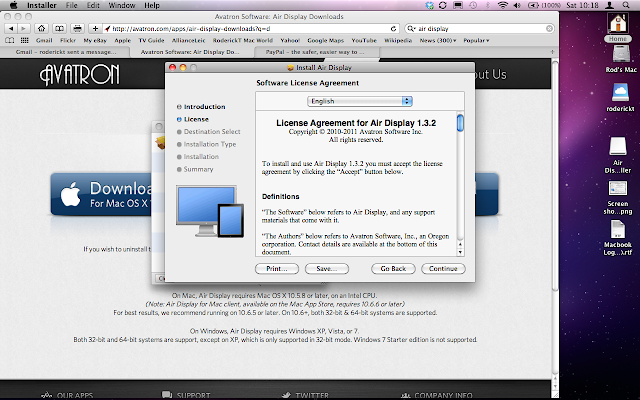Click the Go Back button
The width and height of the screenshot is (640, 400).
393,269
